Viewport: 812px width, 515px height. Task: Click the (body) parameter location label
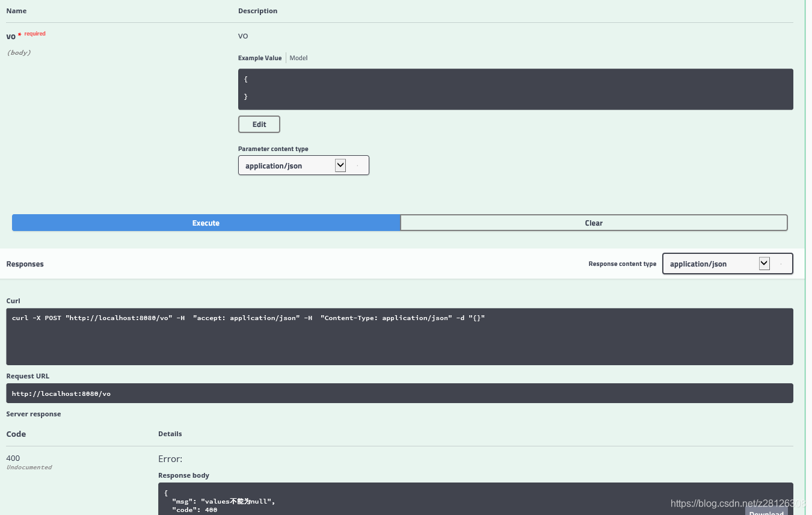point(19,53)
